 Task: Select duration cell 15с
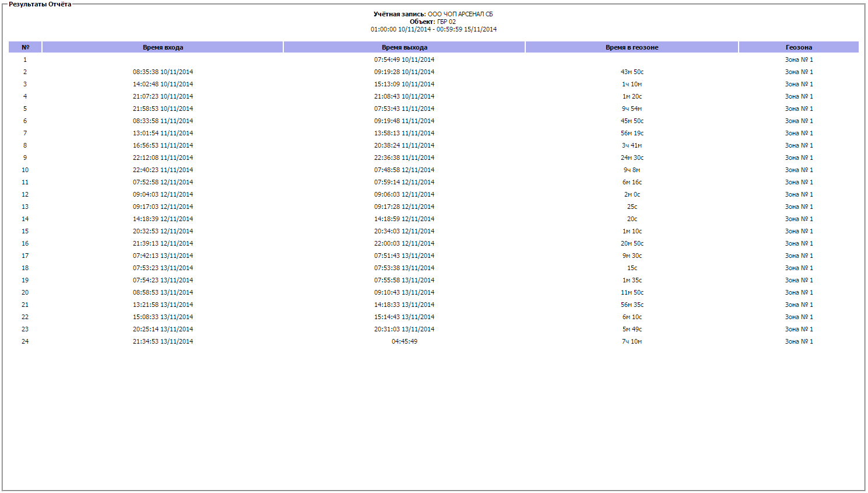pos(632,268)
